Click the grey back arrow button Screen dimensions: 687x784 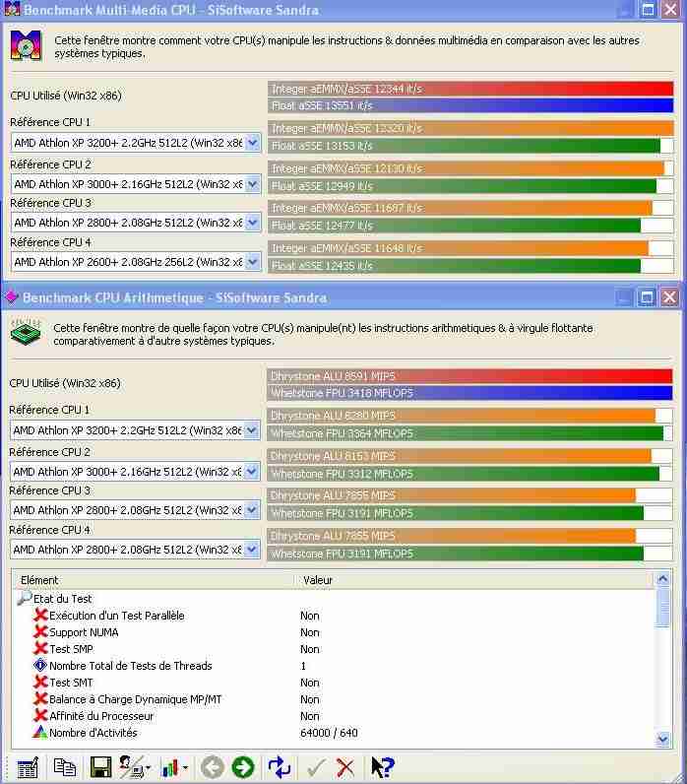tap(213, 767)
